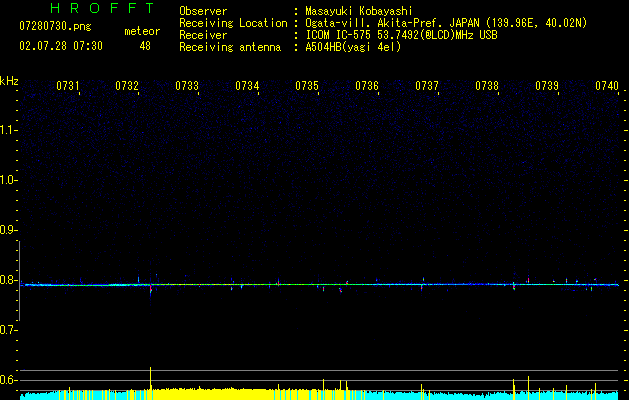Click the Observer field label
Screen dimensions: 629x400
pyautogui.click(x=203, y=11)
